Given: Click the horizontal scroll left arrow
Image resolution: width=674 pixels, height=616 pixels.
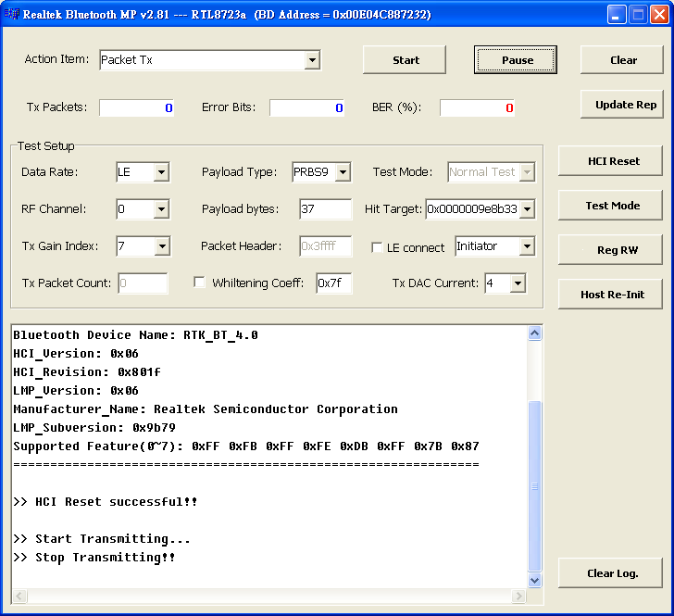Looking at the screenshot, I should point(19,596).
